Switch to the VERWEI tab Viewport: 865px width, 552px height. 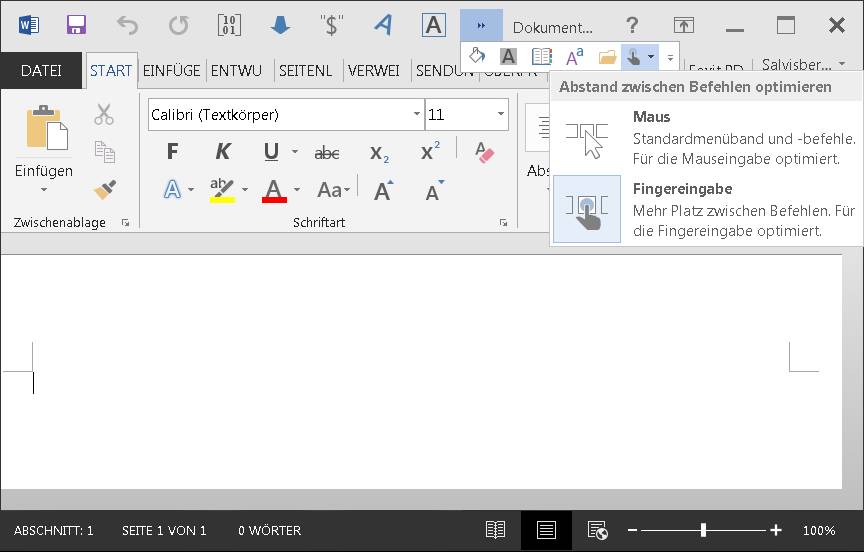(x=373, y=71)
